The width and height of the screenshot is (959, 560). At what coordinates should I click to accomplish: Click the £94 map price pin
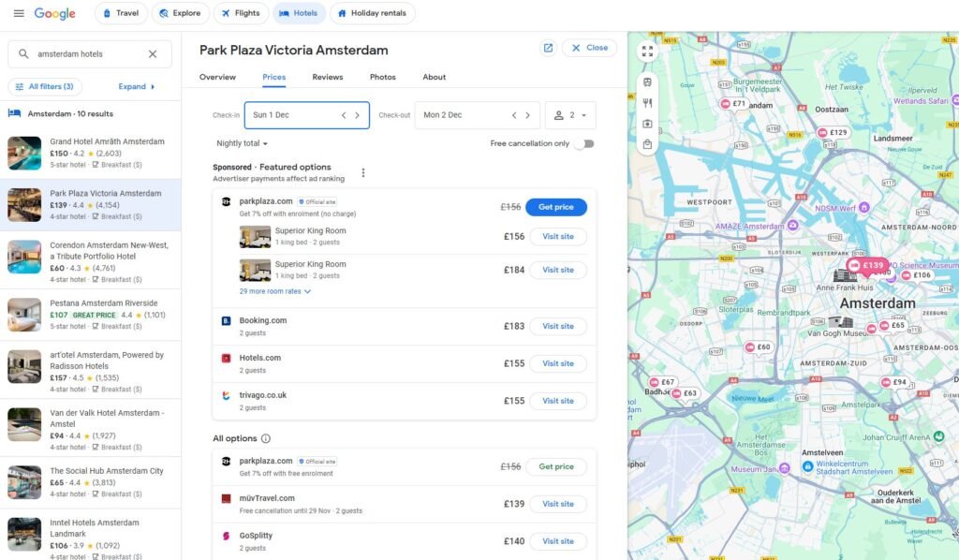(x=893, y=381)
